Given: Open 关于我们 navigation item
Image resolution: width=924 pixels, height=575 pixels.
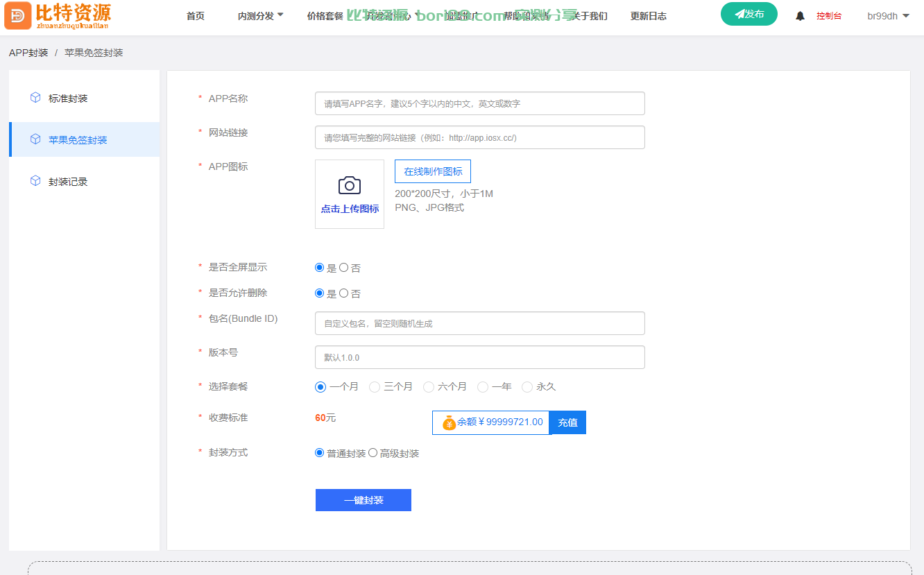Looking at the screenshot, I should point(590,16).
